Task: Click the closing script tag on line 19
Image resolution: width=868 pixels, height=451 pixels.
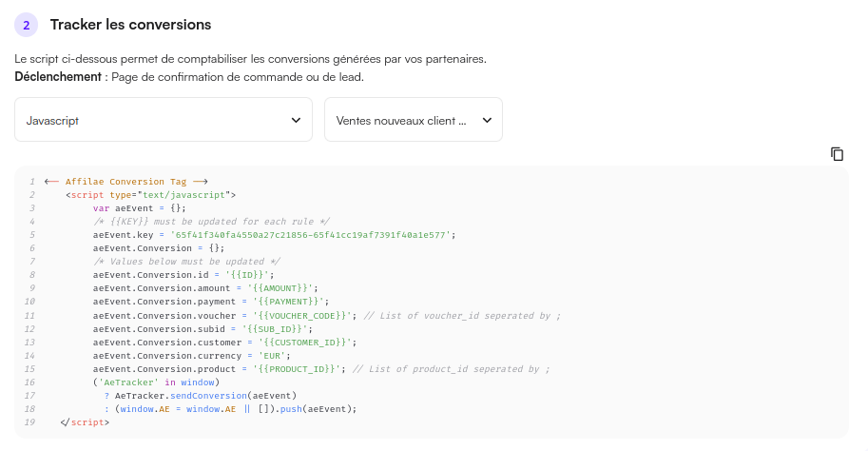Action: tap(85, 422)
